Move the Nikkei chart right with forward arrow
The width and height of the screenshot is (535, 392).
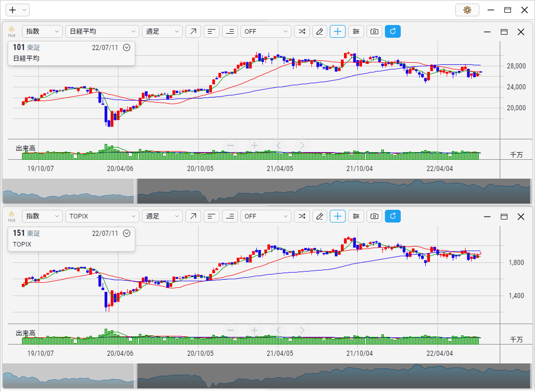[x=302, y=145]
